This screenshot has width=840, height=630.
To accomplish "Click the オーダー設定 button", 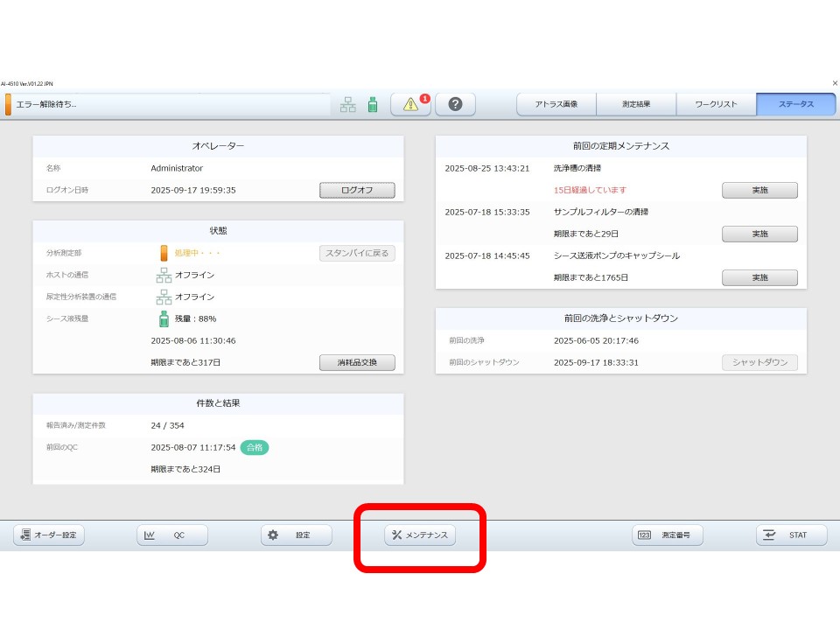I will click(49, 535).
